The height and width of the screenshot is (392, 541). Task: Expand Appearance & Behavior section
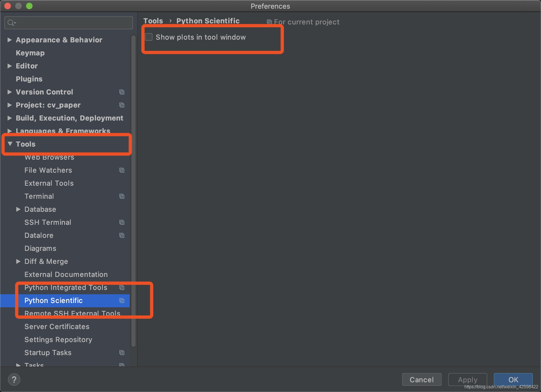click(x=9, y=40)
